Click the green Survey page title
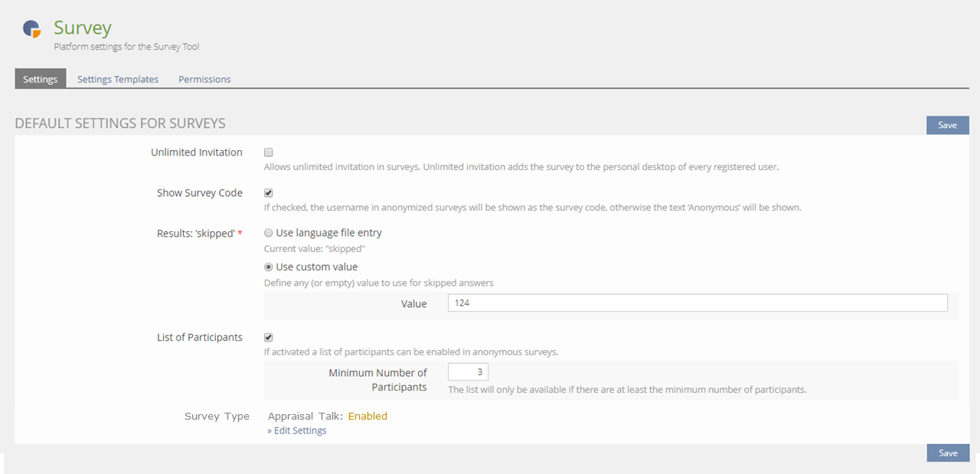This screenshot has height=474, width=980. pos(83,28)
